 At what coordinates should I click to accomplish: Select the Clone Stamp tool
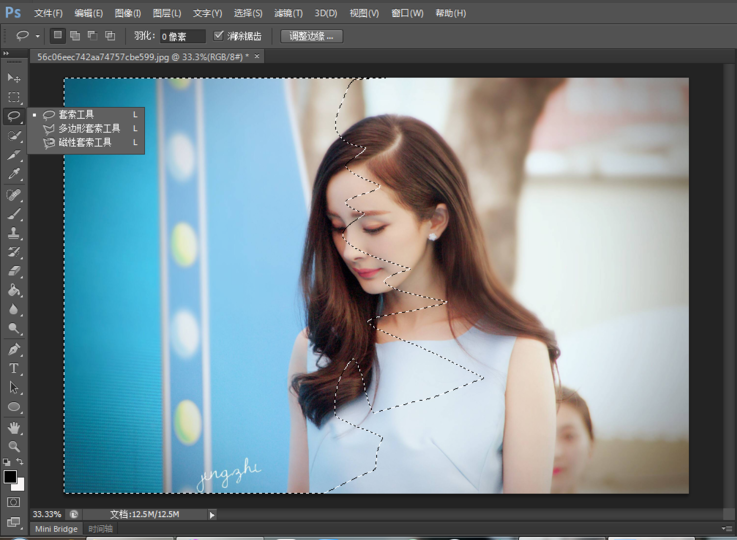pyautogui.click(x=14, y=232)
